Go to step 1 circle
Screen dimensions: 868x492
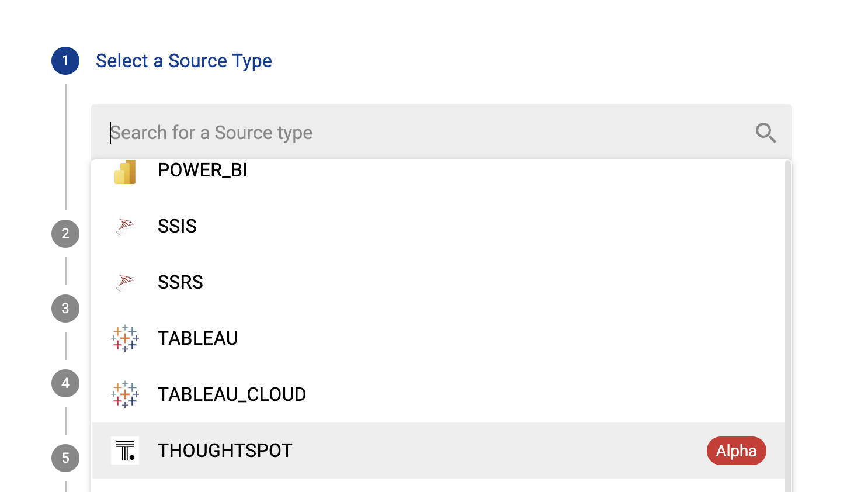(x=65, y=61)
